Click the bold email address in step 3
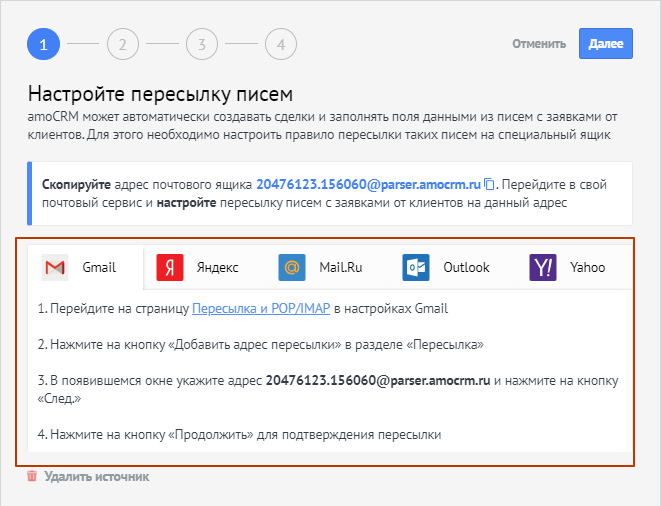The width and height of the screenshot is (661, 506). click(x=378, y=381)
